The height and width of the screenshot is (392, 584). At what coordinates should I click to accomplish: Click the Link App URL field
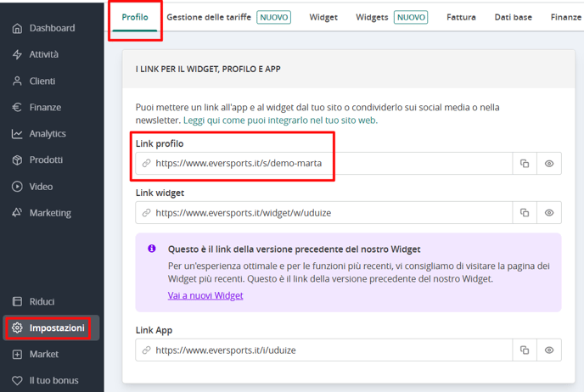323,350
